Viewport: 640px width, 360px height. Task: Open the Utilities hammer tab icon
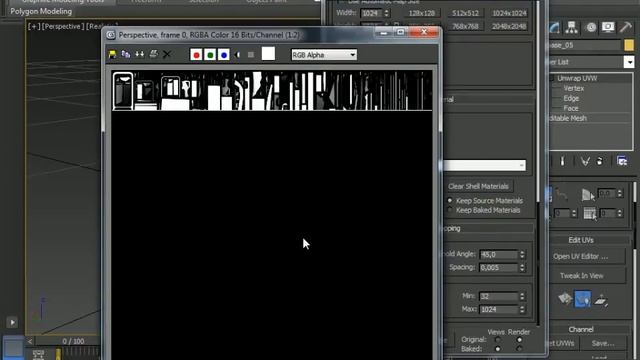(625, 27)
